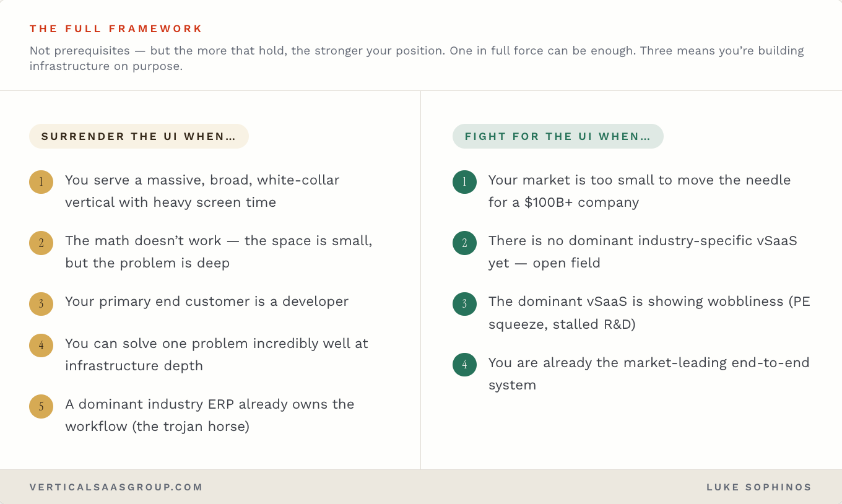
Task: Click the green number 4 circle badge
Action: pos(464,365)
